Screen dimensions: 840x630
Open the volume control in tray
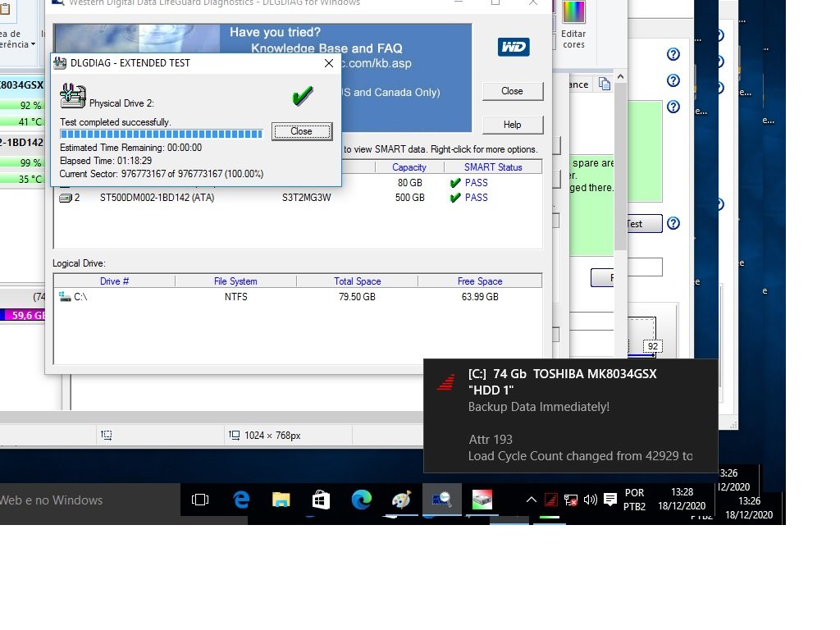[x=591, y=500]
